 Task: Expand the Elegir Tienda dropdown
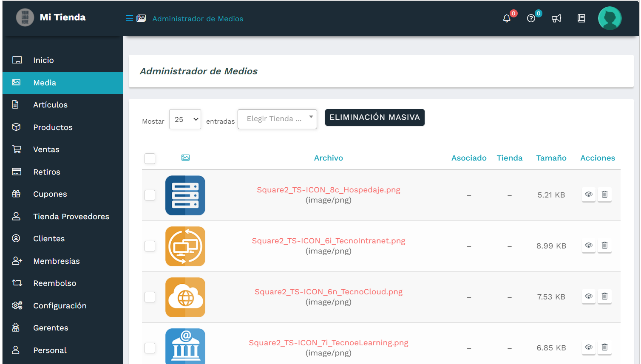(x=277, y=119)
